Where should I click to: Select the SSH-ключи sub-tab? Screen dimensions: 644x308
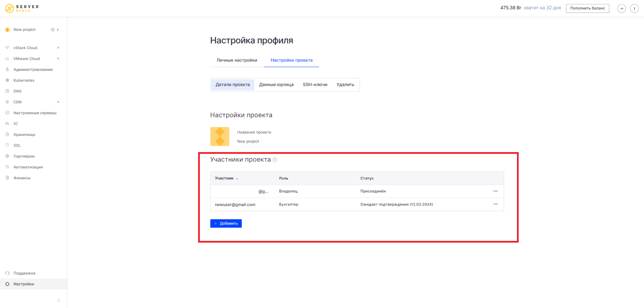point(315,85)
